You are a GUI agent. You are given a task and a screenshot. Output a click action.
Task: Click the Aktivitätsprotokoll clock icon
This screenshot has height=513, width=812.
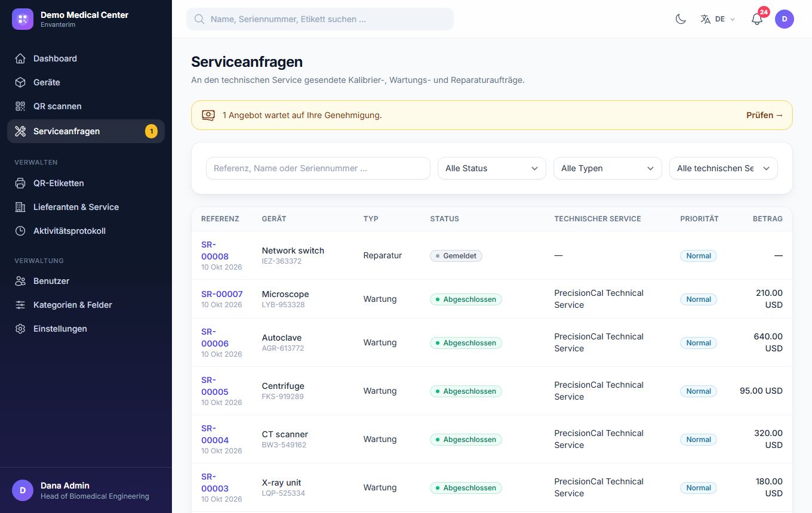pos(20,231)
